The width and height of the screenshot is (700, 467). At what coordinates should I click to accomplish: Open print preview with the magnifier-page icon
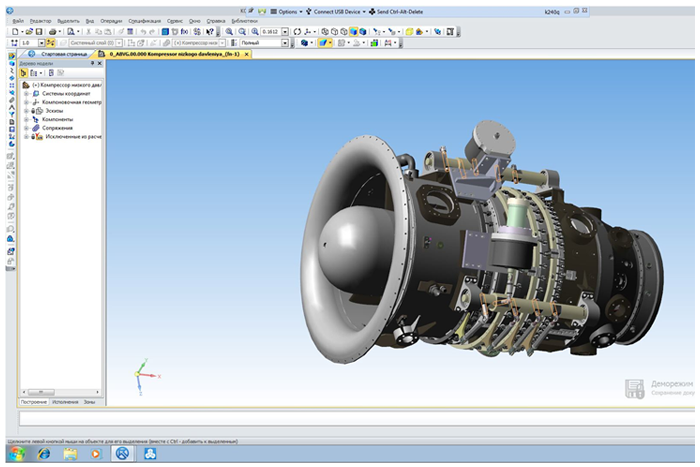click(x=71, y=32)
